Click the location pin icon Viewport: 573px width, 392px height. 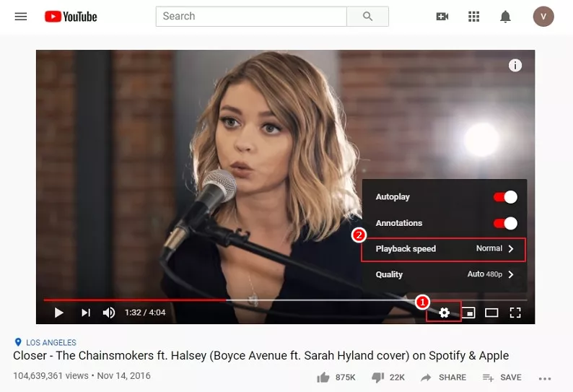coord(18,342)
